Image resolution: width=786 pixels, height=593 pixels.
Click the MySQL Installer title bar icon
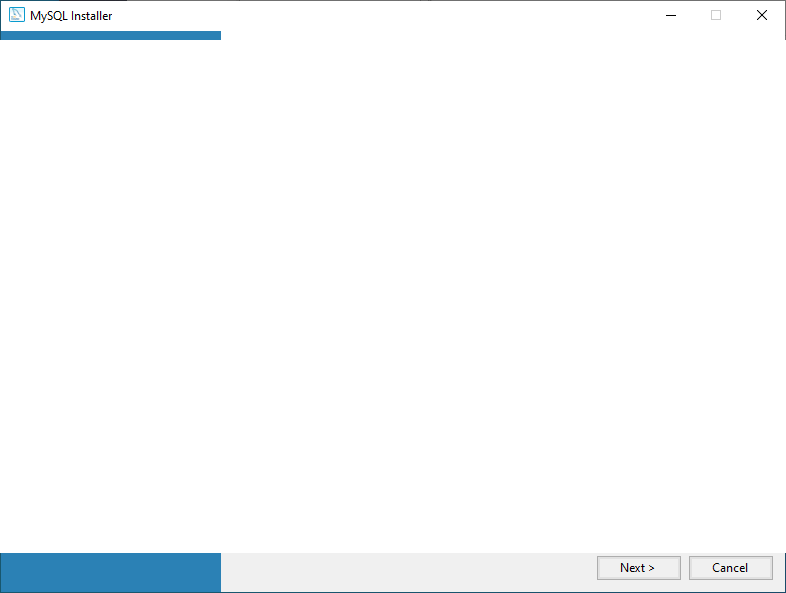pyautogui.click(x=16, y=15)
